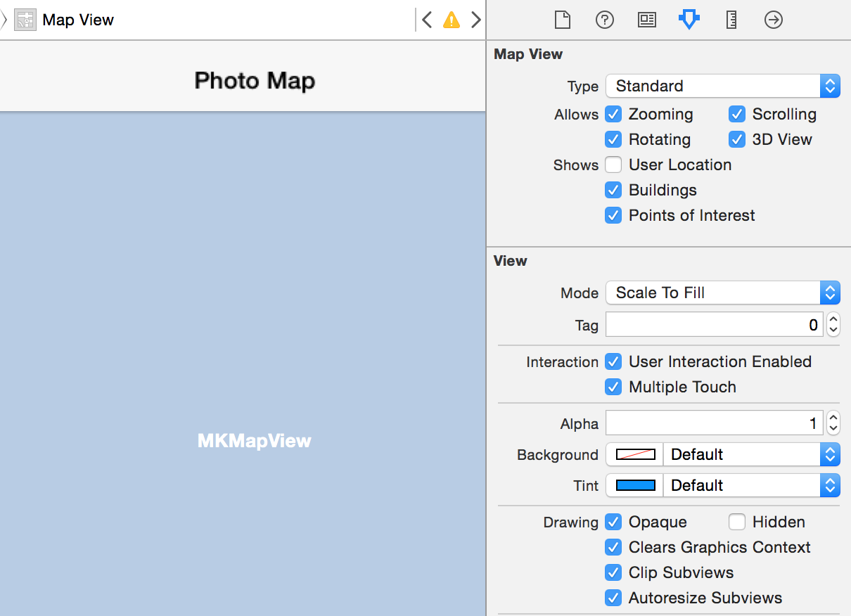Viewport: 851px width, 616px height.
Task: Click the Map View icon in the breadcrumb
Action: 25,20
